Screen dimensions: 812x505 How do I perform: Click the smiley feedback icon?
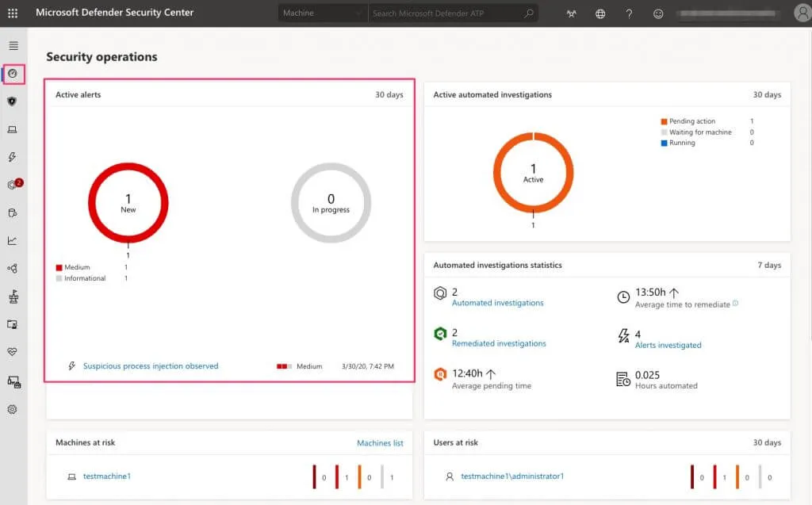[x=657, y=13]
